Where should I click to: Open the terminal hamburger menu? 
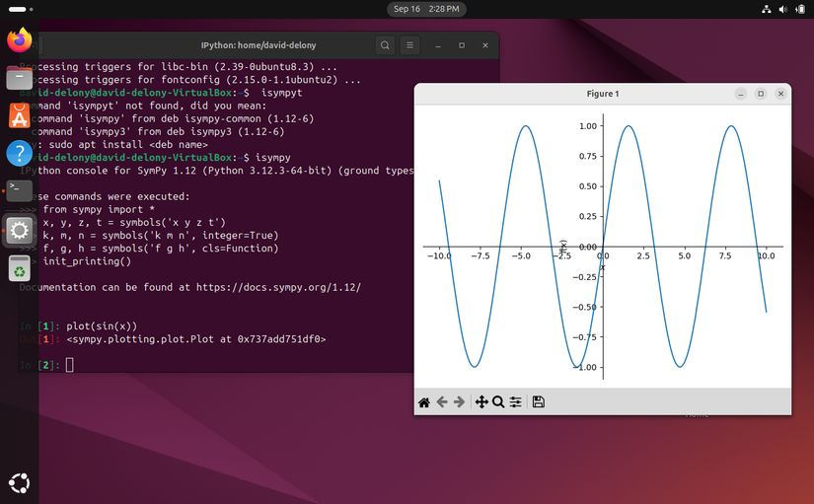tap(410, 45)
